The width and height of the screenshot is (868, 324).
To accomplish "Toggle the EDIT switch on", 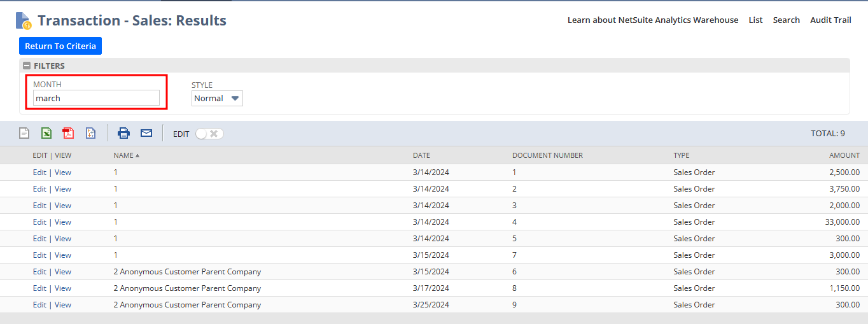I will (x=209, y=134).
